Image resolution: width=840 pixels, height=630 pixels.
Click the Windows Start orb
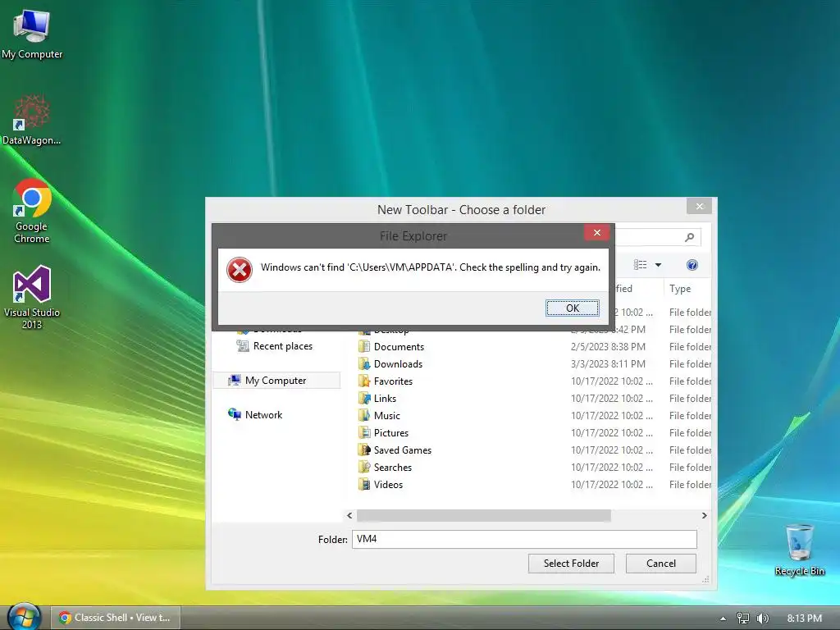24,617
